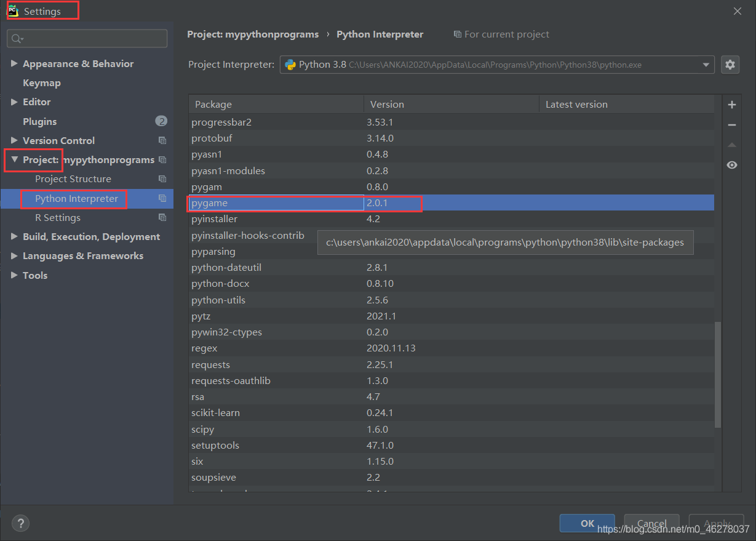Viewport: 756px width, 541px height.
Task: Click the Cancel button
Action: [x=651, y=523]
